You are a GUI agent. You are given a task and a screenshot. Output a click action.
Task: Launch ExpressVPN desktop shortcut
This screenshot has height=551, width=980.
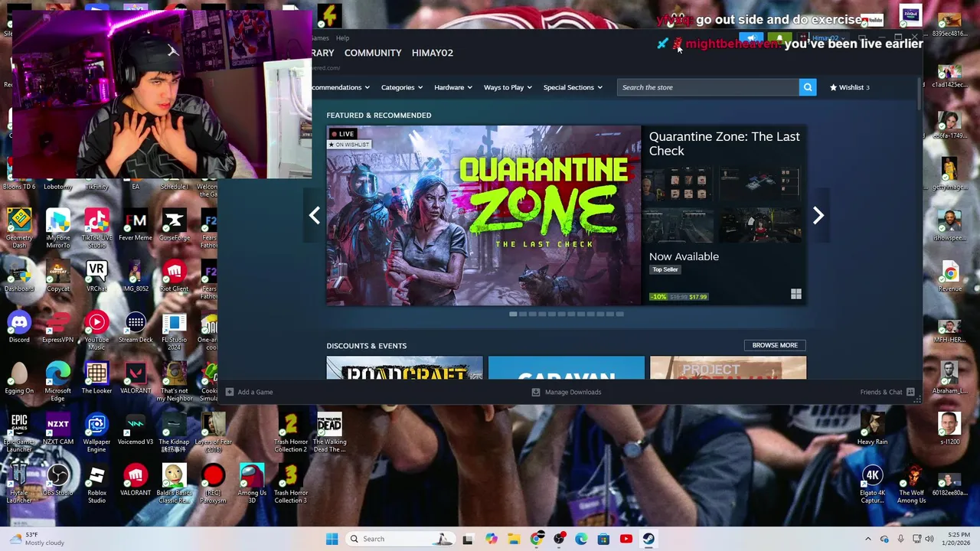click(x=57, y=328)
